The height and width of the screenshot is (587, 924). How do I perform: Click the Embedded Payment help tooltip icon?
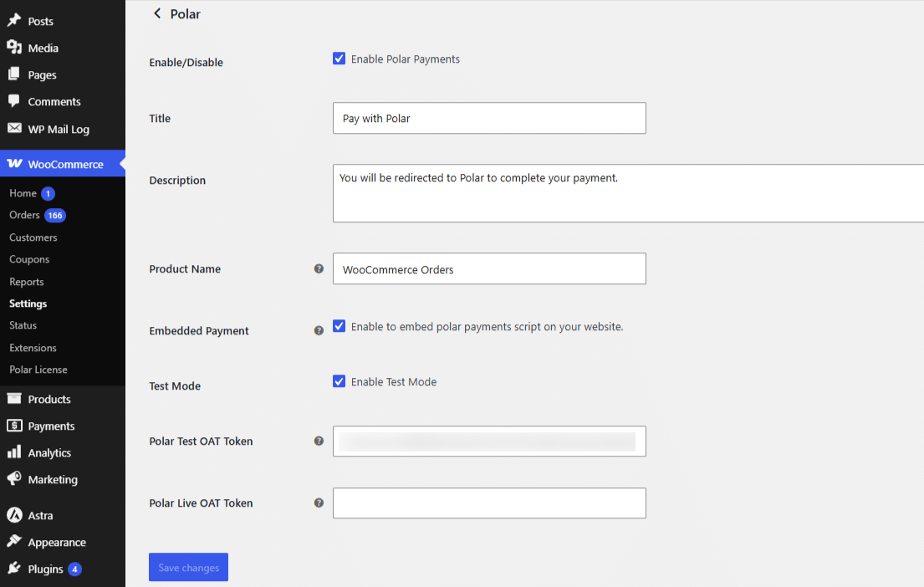point(319,330)
